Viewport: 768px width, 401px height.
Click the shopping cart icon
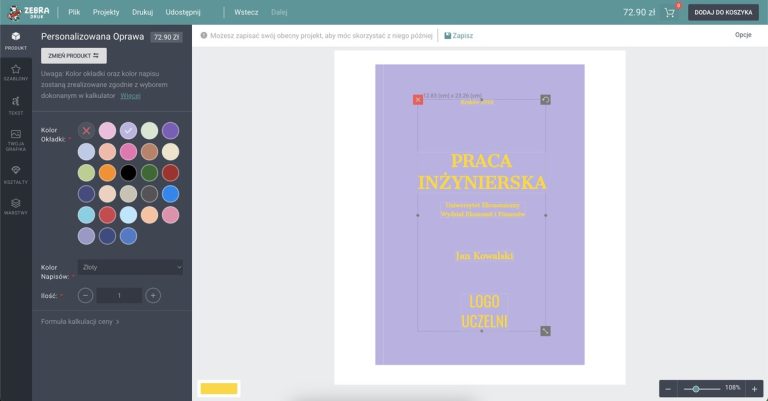tap(669, 13)
